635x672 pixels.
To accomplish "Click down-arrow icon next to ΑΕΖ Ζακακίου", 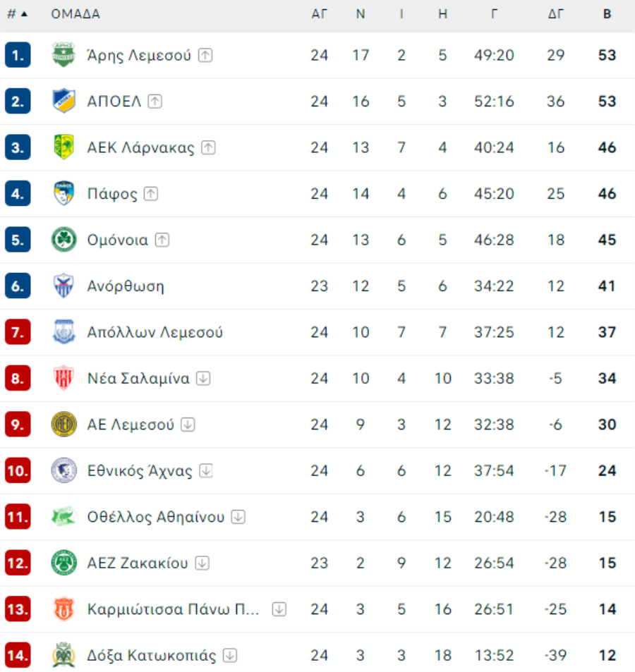I will click(x=202, y=563).
